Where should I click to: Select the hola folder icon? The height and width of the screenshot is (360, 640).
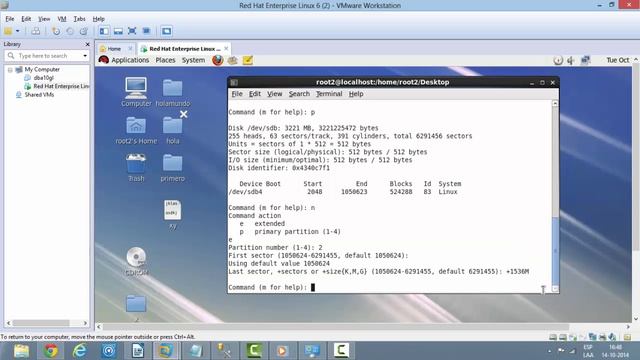[173, 131]
